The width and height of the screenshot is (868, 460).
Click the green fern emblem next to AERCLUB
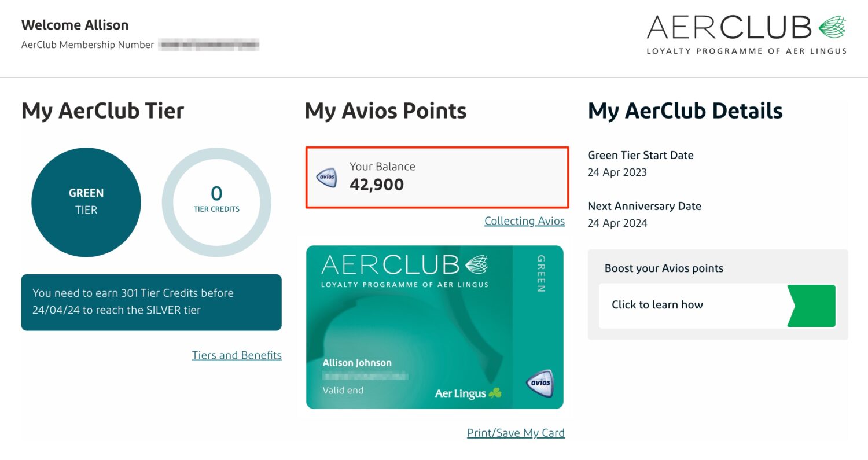click(x=833, y=26)
